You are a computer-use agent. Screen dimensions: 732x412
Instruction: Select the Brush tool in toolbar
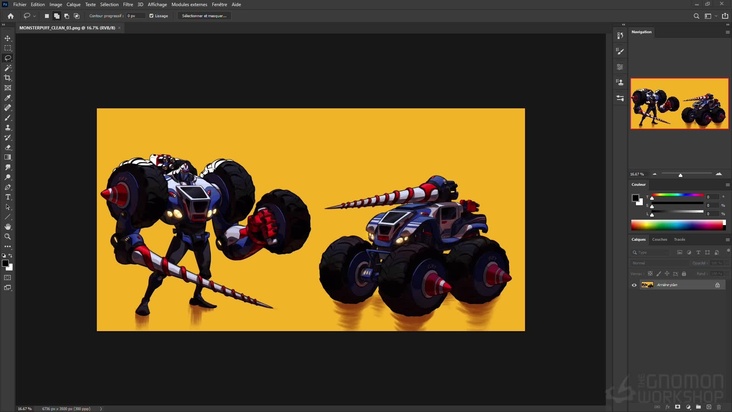[8, 117]
